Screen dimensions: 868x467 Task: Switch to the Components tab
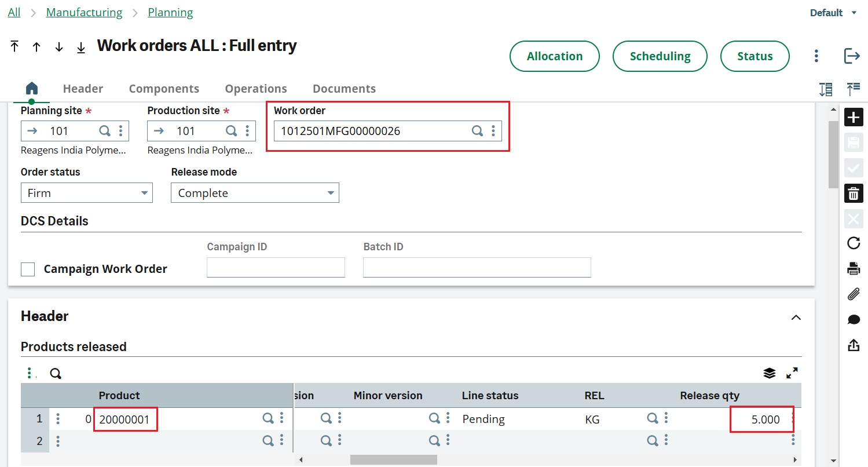pyautogui.click(x=164, y=89)
